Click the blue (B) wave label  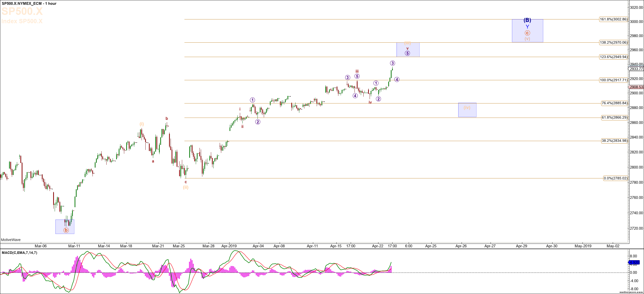click(527, 20)
